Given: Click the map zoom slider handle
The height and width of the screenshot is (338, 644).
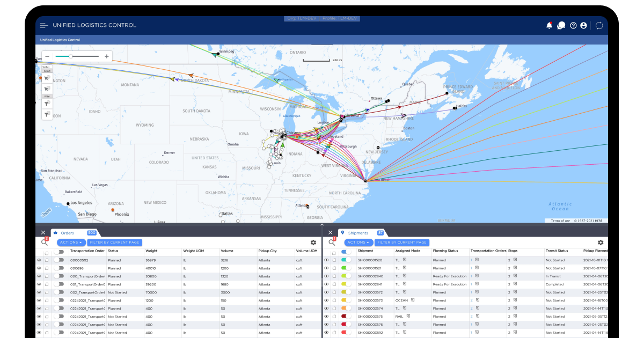Looking at the screenshot, I should click(x=70, y=56).
